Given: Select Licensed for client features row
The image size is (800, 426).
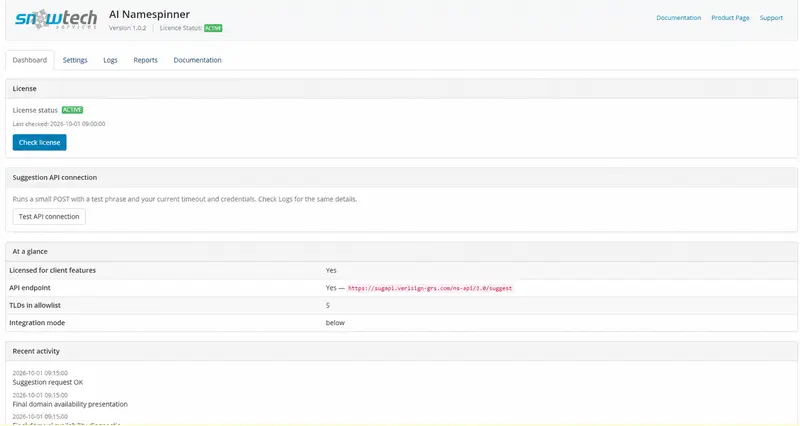Looking at the screenshot, I should click(x=401, y=270).
